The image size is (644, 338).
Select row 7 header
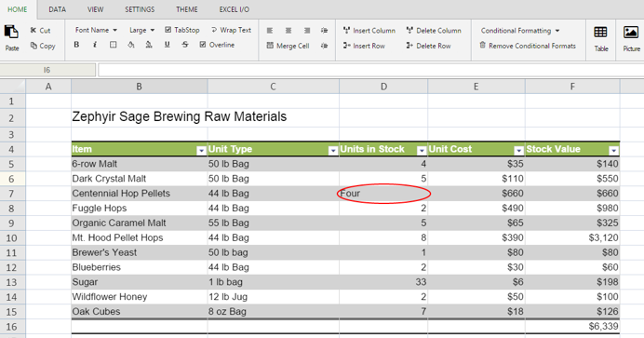click(12, 194)
